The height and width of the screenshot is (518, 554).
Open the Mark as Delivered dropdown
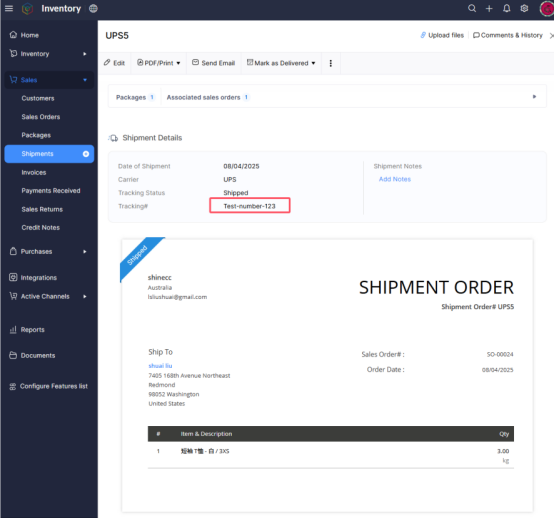coord(281,63)
